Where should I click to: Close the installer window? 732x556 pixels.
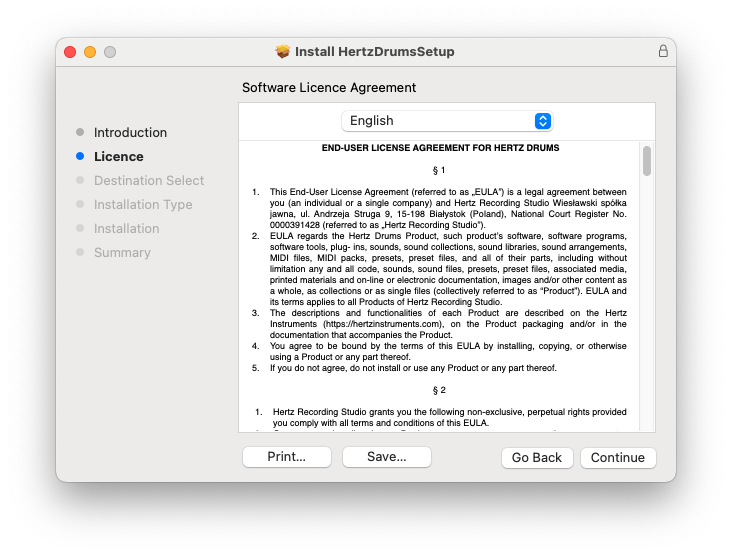click(x=70, y=52)
